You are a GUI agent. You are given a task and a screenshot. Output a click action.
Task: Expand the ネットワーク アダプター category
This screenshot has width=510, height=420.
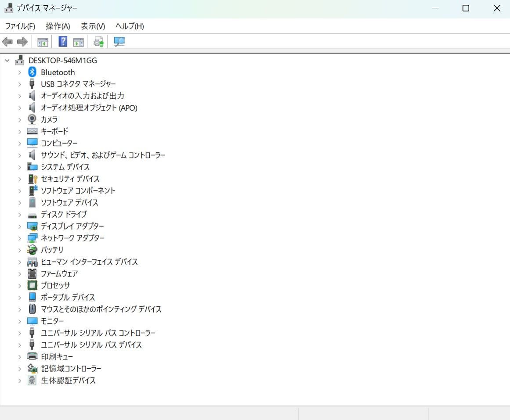[19, 238]
